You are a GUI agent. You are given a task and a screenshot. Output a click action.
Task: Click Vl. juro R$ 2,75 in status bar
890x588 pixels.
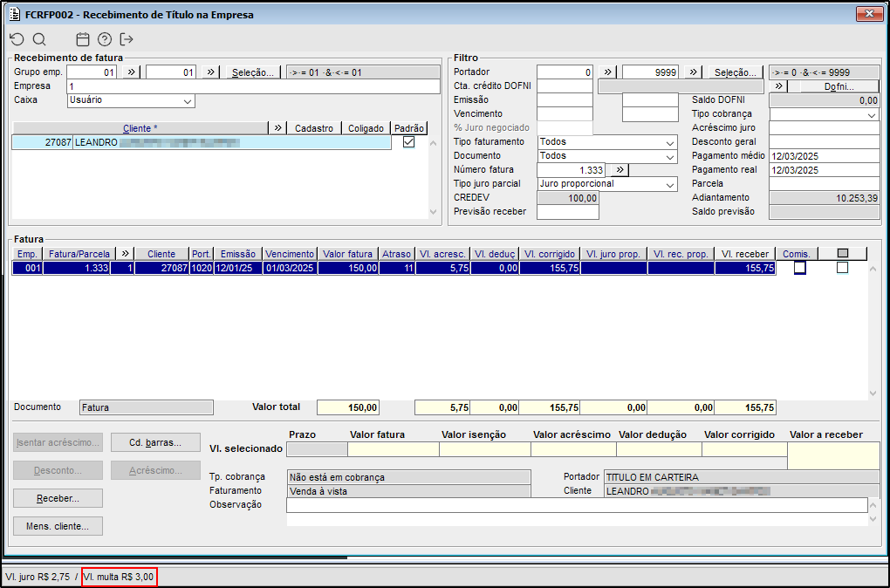click(x=38, y=577)
